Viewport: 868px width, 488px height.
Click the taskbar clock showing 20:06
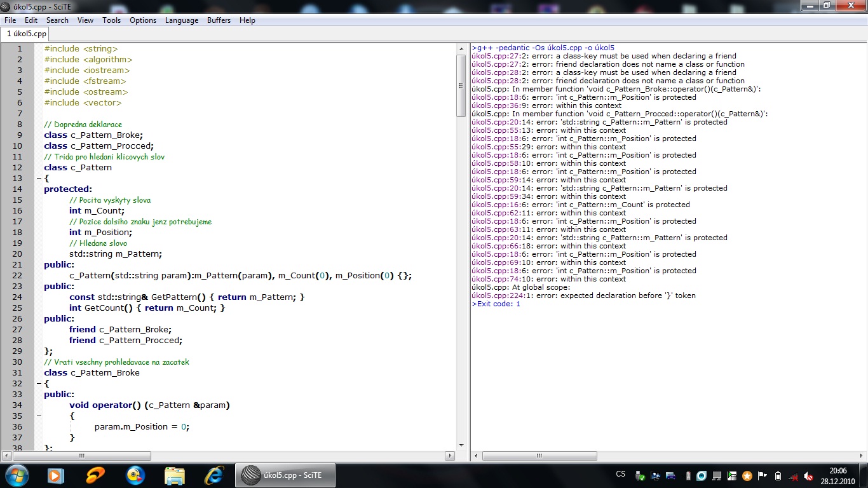click(x=838, y=476)
